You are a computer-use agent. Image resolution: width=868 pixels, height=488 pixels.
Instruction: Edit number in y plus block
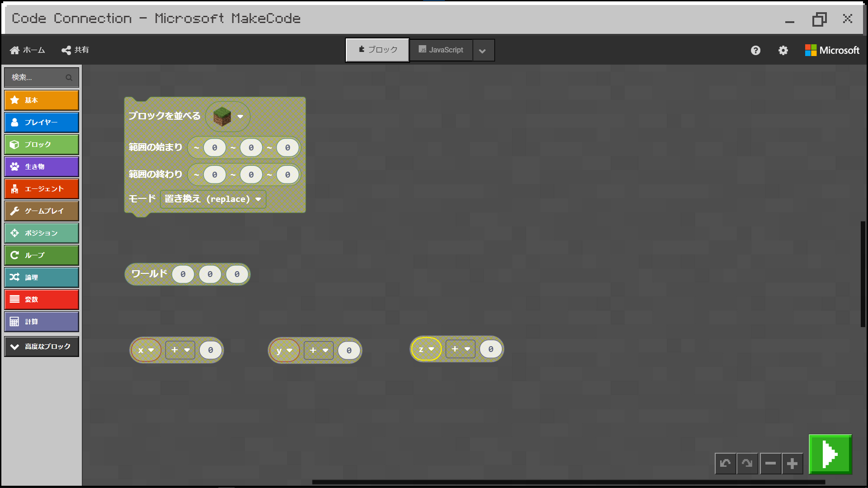click(x=349, y=351)
